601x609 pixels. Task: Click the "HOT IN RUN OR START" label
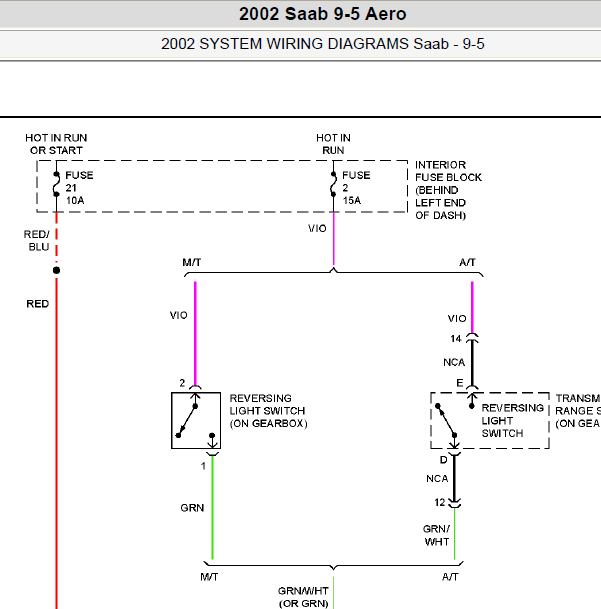click(56, 144)
